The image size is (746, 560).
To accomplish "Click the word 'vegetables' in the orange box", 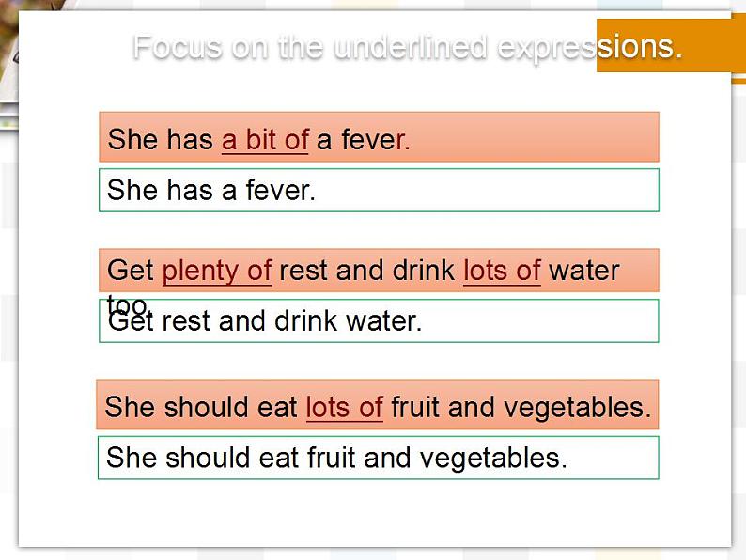I will (577, 408).
